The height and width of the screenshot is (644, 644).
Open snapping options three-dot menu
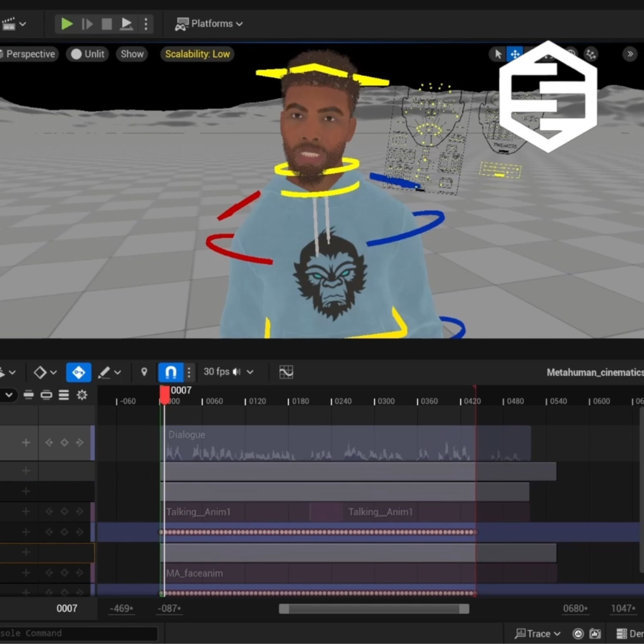tap(189, 372)
